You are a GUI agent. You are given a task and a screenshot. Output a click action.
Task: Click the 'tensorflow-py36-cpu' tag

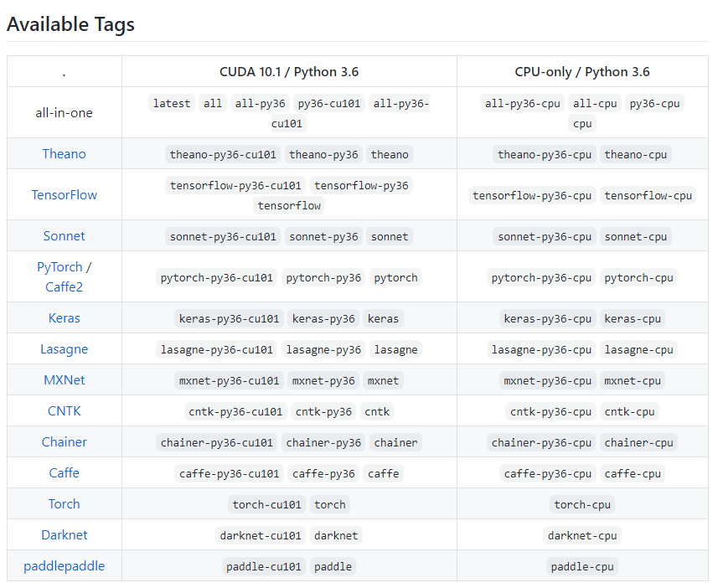click(x=532, y=195)
